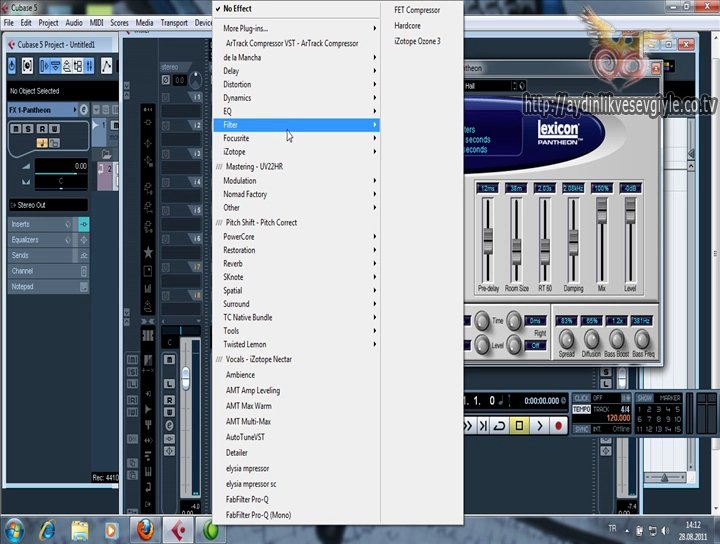Click the Fast Forward transport button
Image resolution: width=720 pixels, height=544 pixels.
(x=468, y=426)
